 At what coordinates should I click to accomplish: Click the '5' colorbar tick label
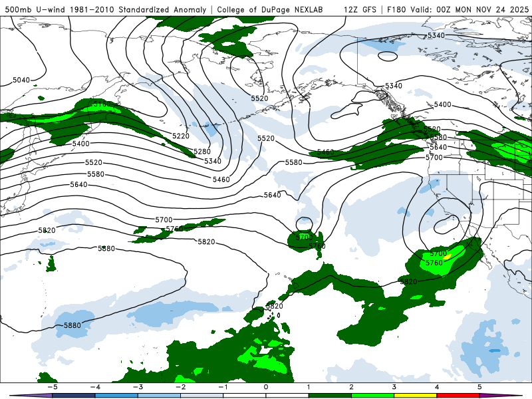pyautogui.click(x=479, y=387)
